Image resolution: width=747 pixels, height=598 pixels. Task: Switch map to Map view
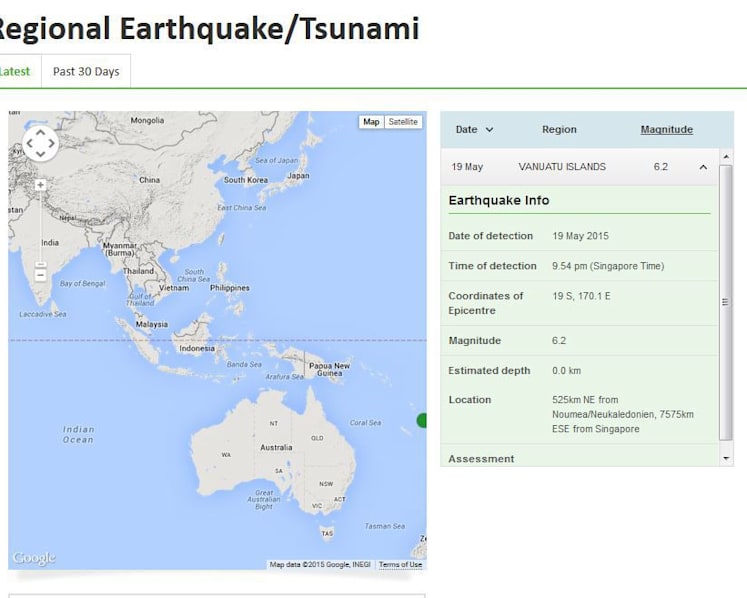pyautogui.click(x=371, y=122)
